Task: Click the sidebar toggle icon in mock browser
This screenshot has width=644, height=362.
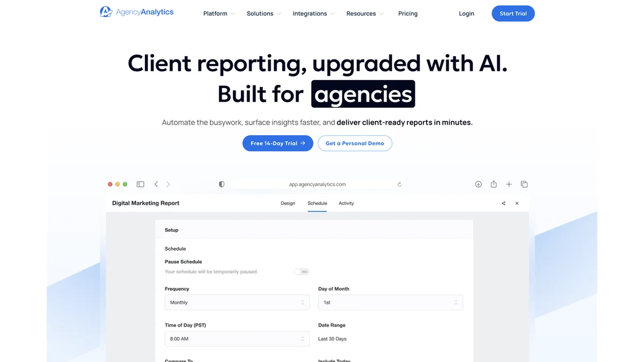Action: pos(140,184)
